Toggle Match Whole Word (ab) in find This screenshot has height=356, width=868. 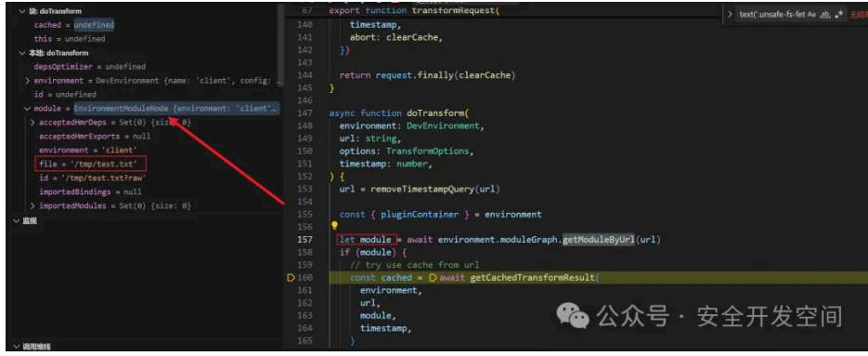824,15
